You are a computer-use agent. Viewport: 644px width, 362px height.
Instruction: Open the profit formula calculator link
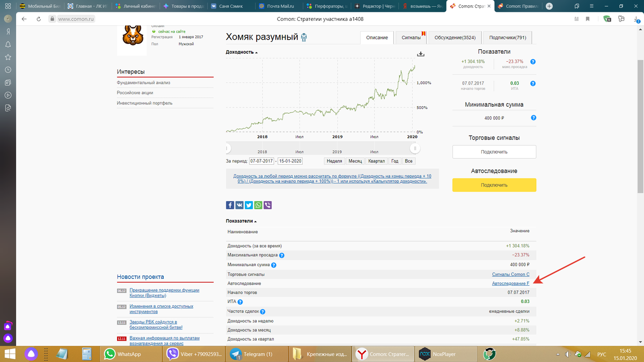[332, 179]
